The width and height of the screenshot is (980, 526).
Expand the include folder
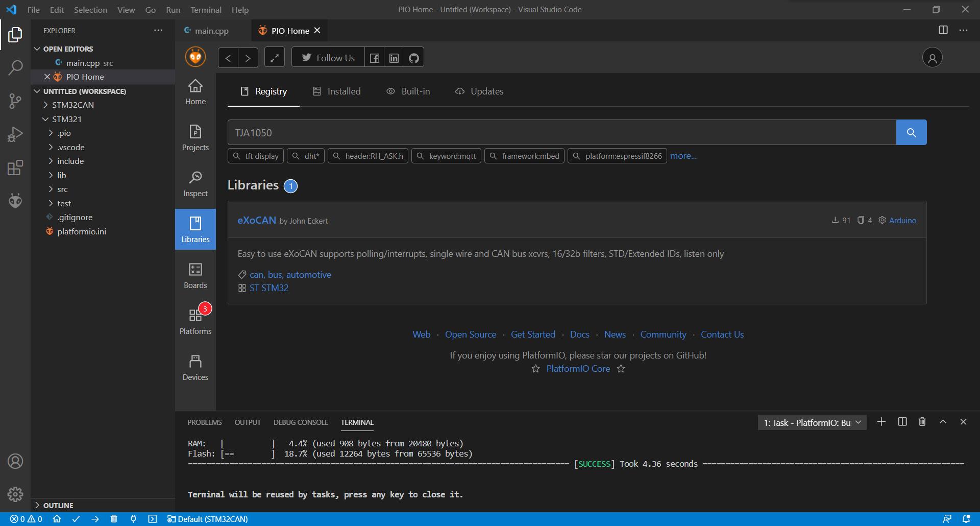103,161
